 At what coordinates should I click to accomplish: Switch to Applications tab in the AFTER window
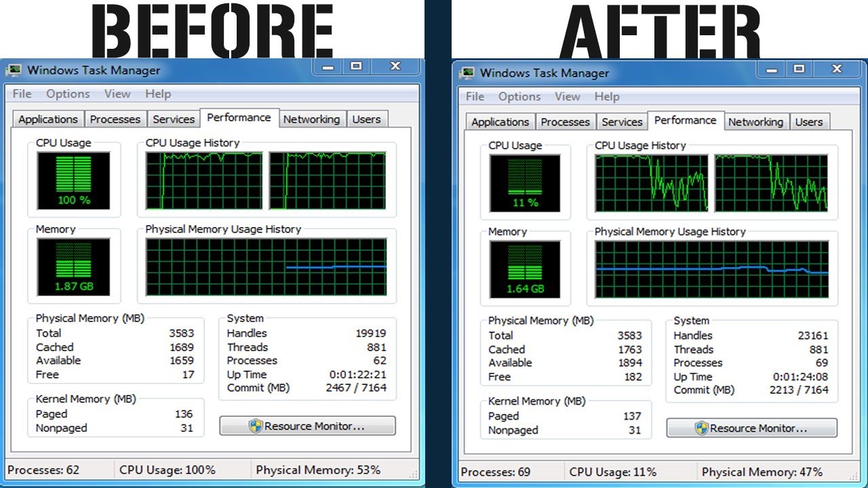click(x=500, y=122)
